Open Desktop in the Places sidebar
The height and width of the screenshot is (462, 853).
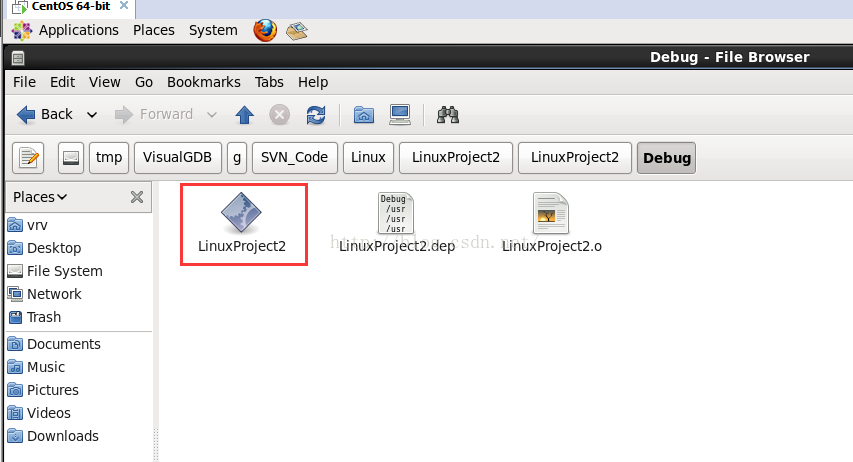(45, 248)
